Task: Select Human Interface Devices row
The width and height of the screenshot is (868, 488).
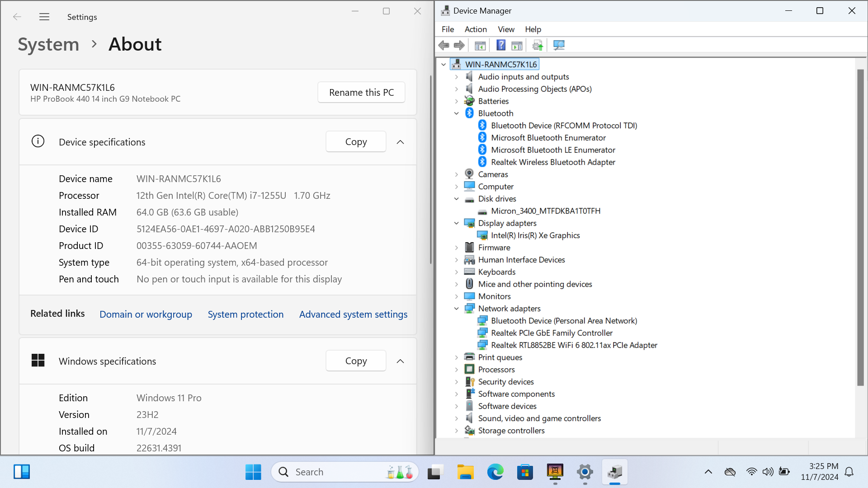Action: click(x=521, y=259)
